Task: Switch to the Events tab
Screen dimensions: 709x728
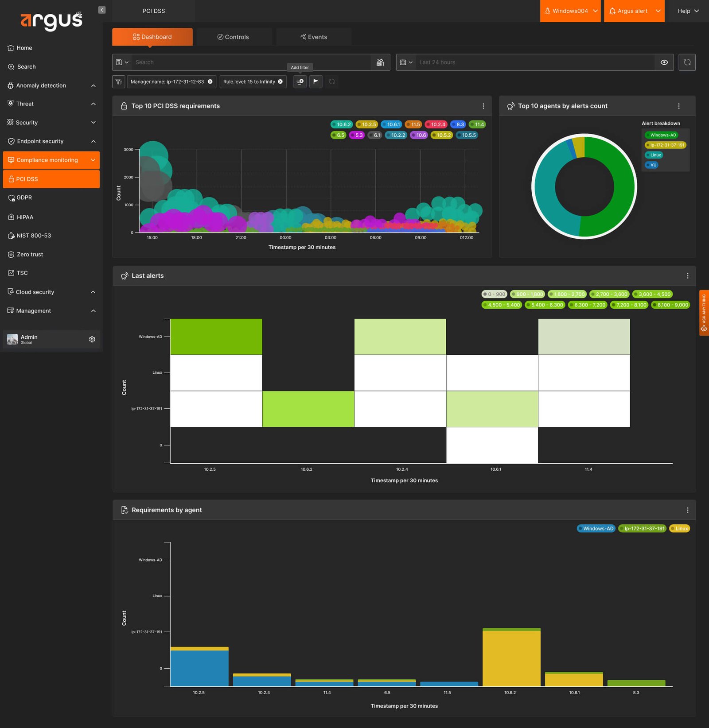Action: point(314,37)
